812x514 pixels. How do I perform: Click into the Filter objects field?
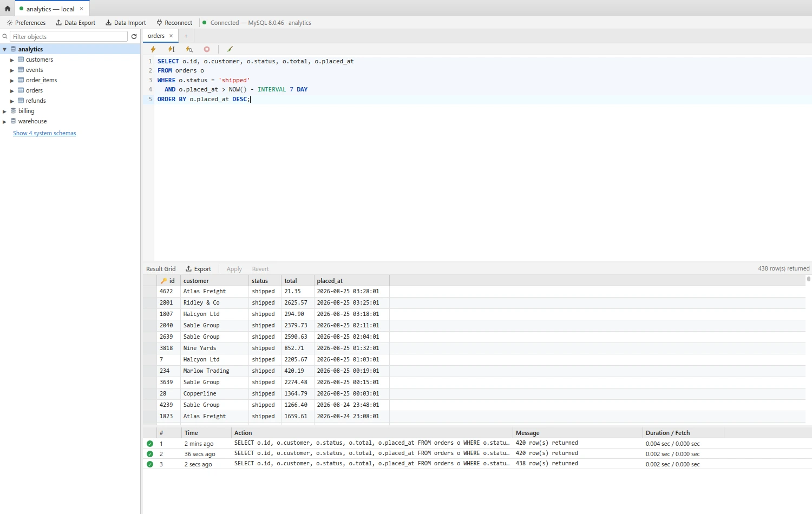[69, 36]
